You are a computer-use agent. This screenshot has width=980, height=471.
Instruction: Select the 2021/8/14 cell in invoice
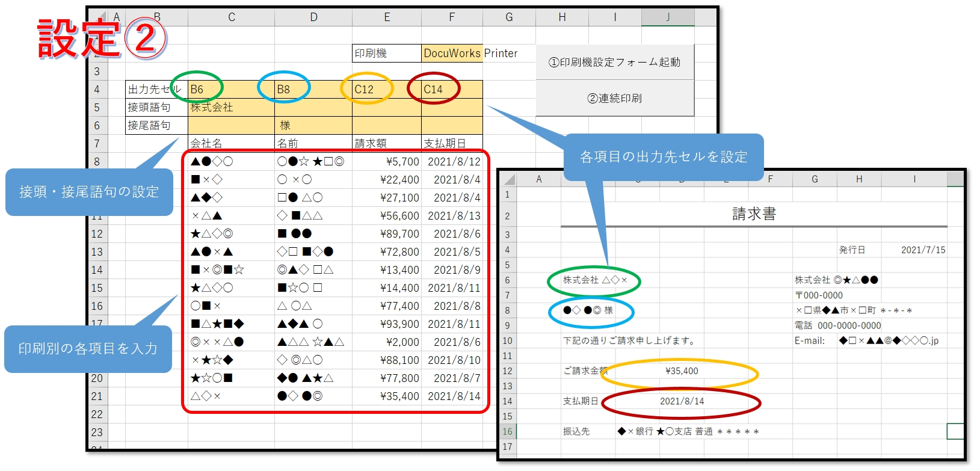click(682, 401)
